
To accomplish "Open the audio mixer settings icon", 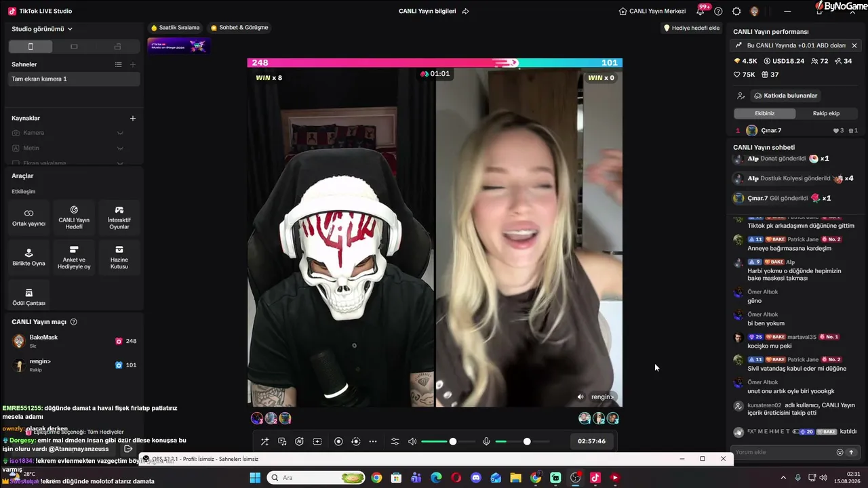I will click(x=395, y=441).
